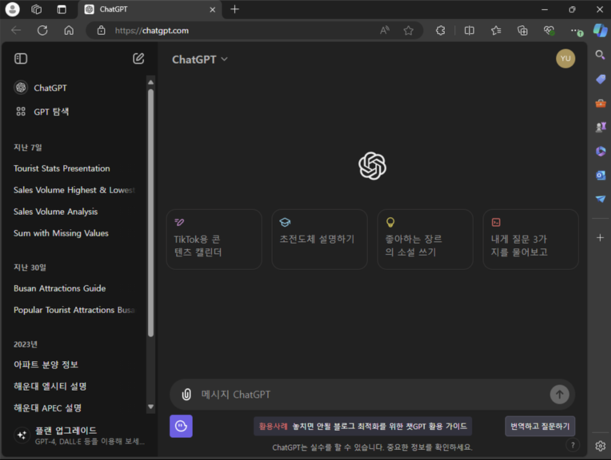Click the browser back arrow
The image size is (611, 460).
click(x=16, y=30)
